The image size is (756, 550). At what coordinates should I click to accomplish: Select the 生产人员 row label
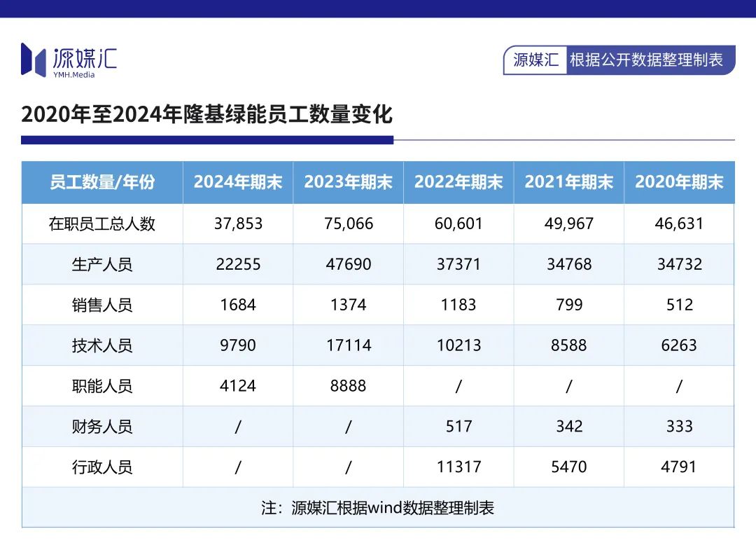(102, 264)
